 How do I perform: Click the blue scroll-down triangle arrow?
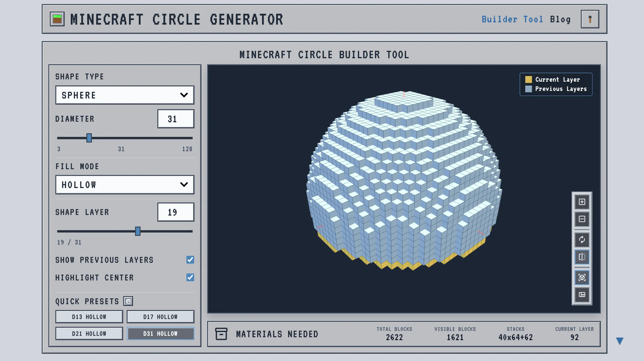click(x=620, y=341)
